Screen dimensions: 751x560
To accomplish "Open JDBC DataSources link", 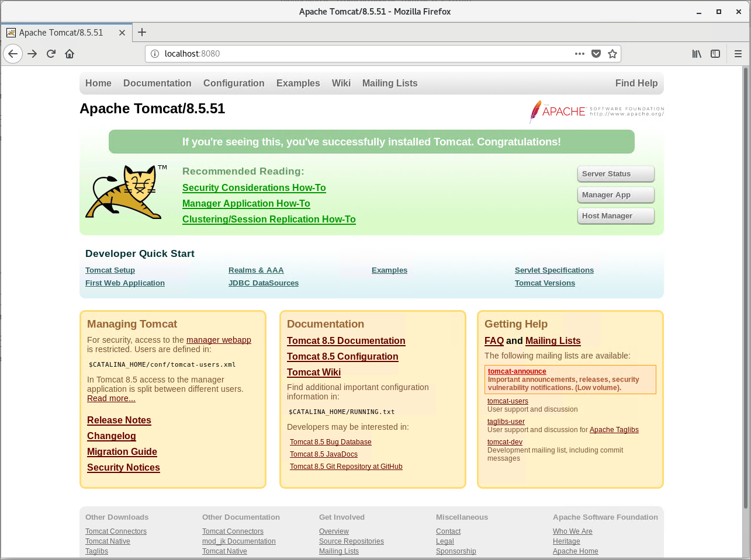I will pos(264,283).
